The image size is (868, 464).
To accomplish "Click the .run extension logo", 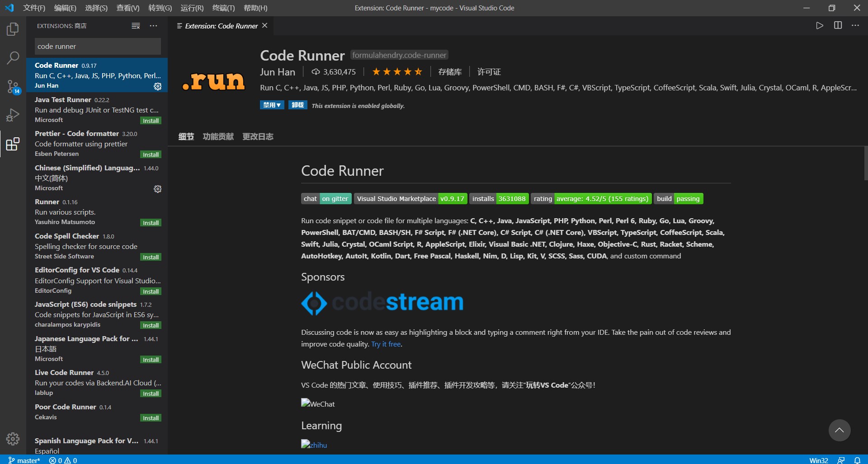I will tap(213, 81).
